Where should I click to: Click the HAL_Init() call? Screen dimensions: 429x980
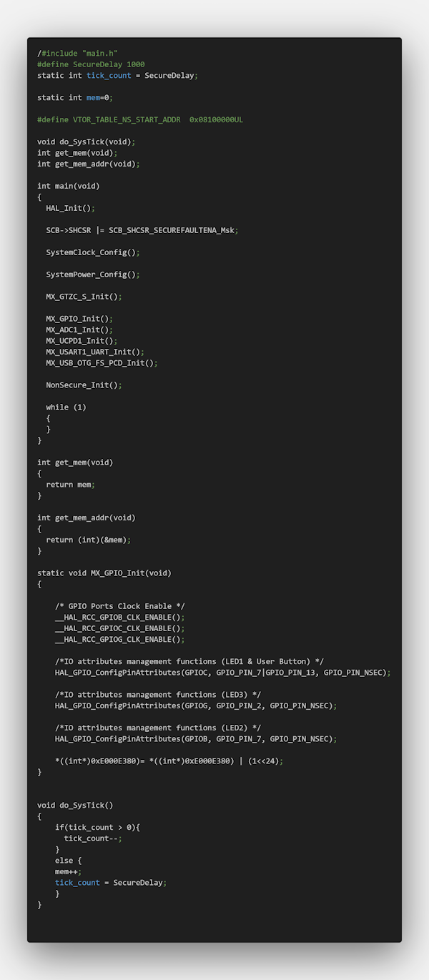point(70,208)
